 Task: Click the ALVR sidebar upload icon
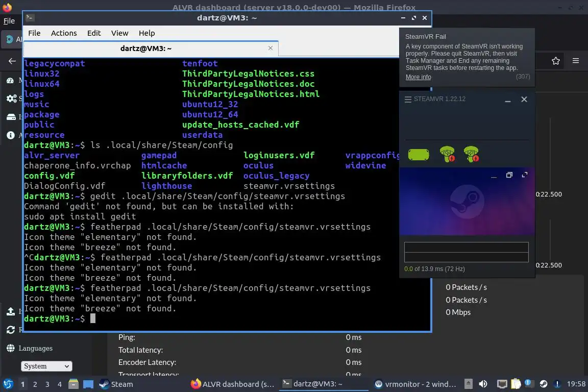11,311
